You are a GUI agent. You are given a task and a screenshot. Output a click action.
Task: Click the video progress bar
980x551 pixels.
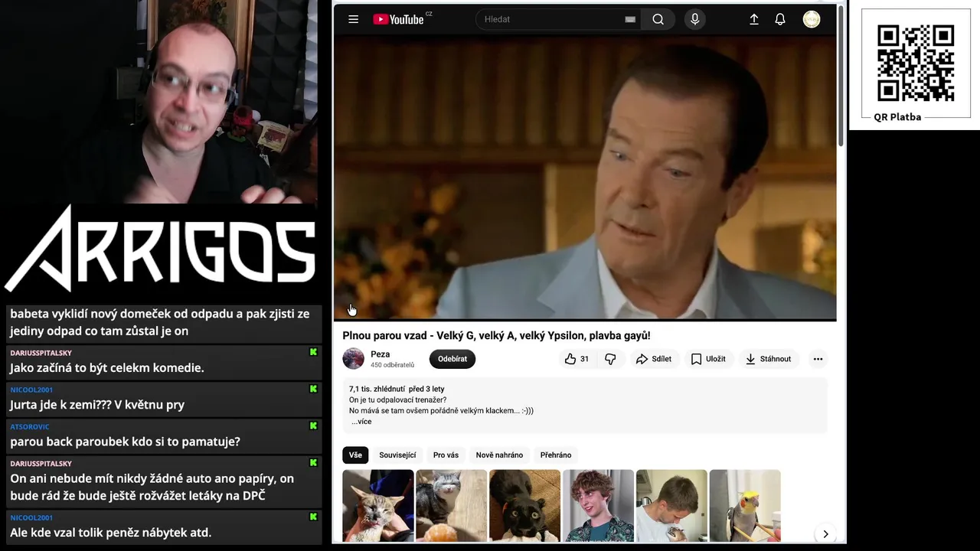click(585, 319)
